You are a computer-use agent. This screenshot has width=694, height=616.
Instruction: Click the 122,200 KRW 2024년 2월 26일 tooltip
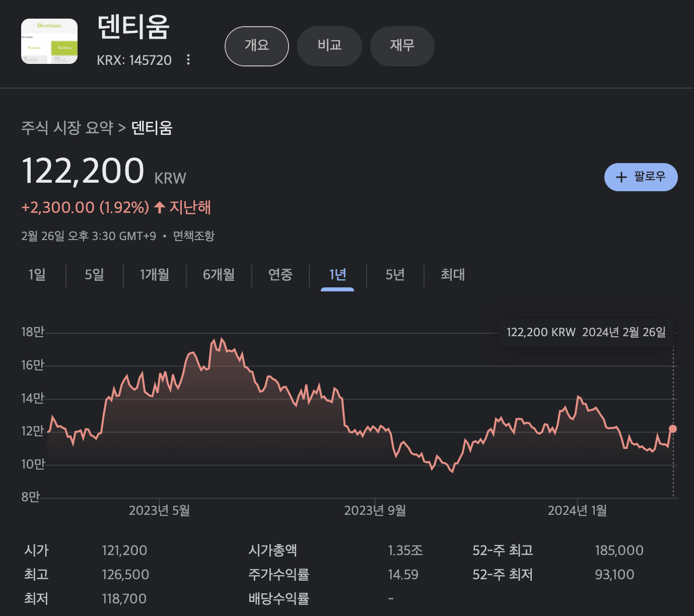(x=586, y=332)
